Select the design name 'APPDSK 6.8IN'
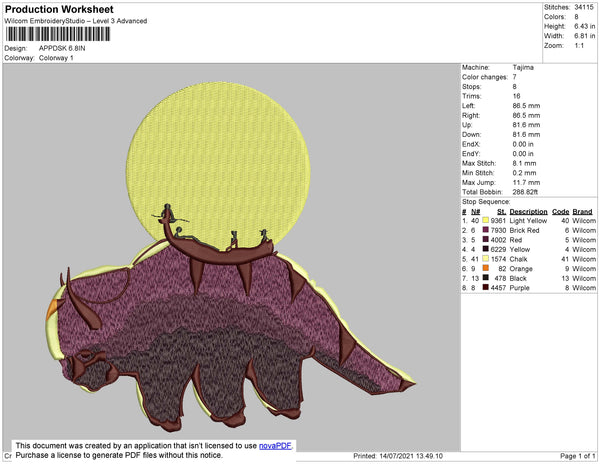This screenshot has height=464, width=600. click(62, 48)
